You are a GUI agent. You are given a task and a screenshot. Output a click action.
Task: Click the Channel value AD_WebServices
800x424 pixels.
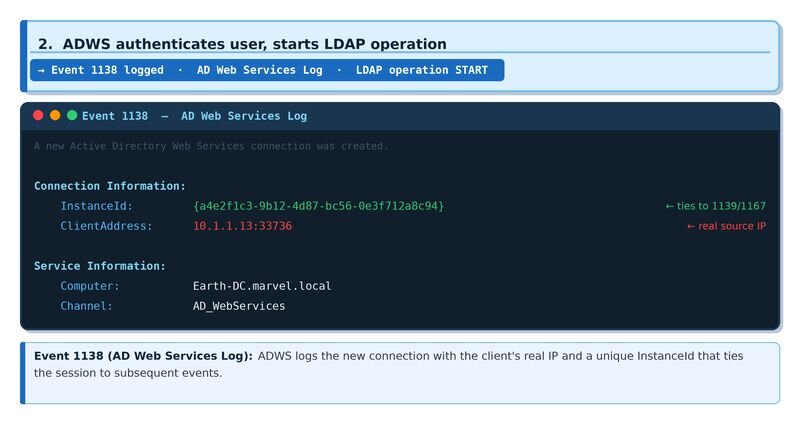(x=239, y=306)
